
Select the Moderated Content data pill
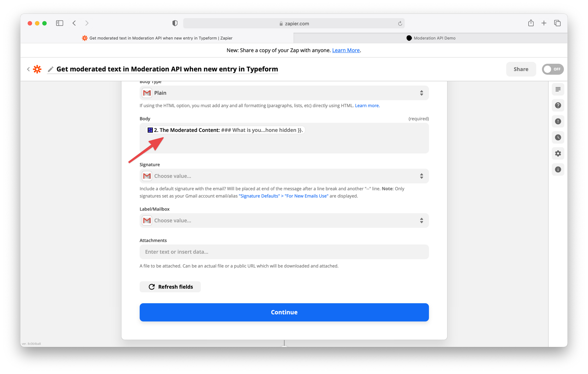(x=225, y=130)
